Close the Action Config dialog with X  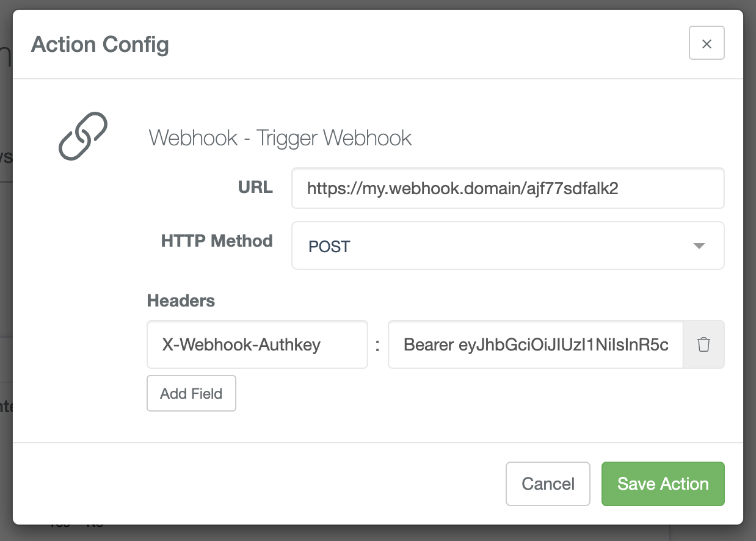(x=707, y=43)
